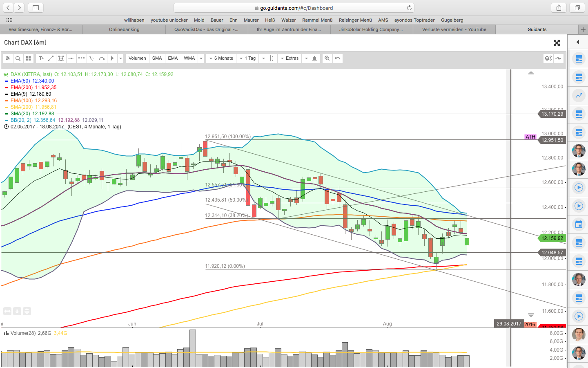Click the waveform line icon at toolbar right

pos(559,58)
